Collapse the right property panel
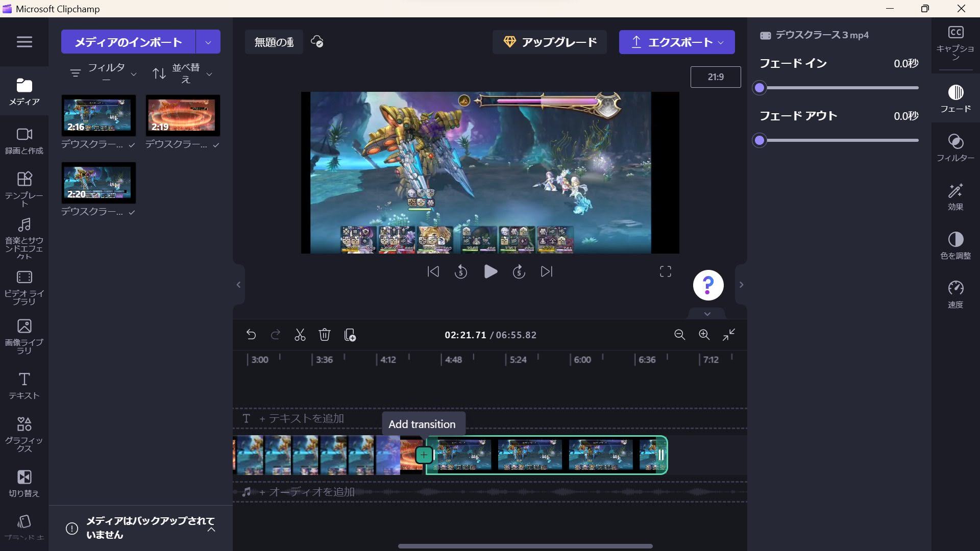This screenshot has width=980, height=551. [741, 285]
